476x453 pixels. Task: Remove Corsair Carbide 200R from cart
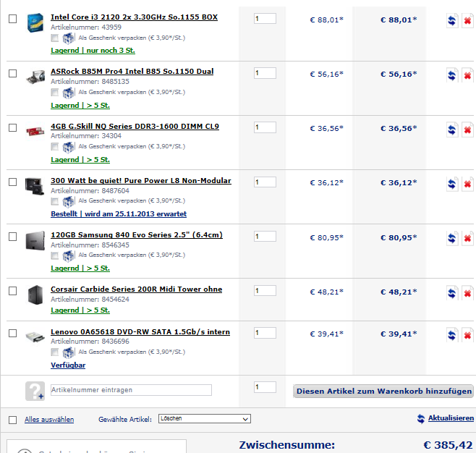point(467,293)
